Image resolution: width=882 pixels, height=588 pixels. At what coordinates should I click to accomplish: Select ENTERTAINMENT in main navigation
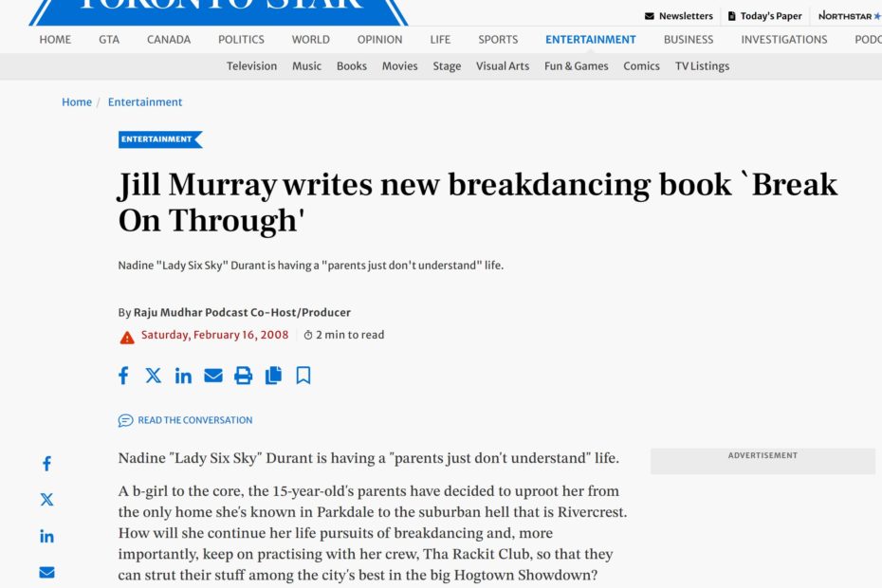[591, 40]
